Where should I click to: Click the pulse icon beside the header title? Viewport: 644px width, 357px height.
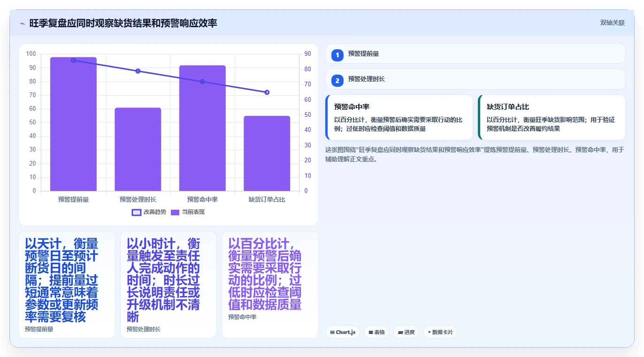[x=22, y=23]
